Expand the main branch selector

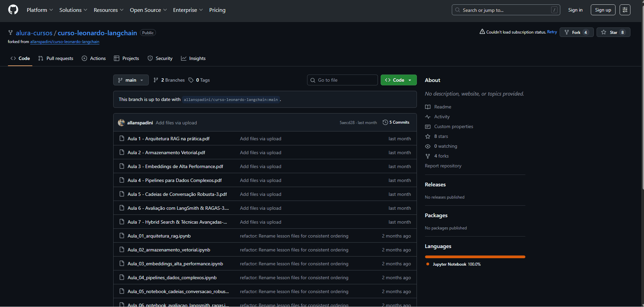[x=131, y=80]
